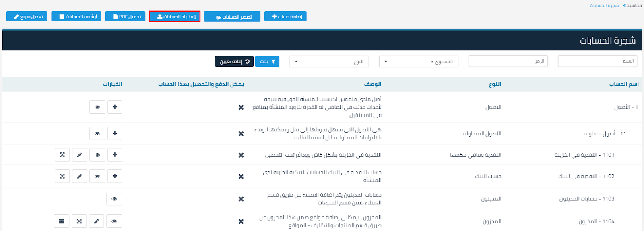The image size is (644, 231).
Task: Open eye view for 11 - أصول متداولة
Action: pyautogui.click(x=97, y=133)
